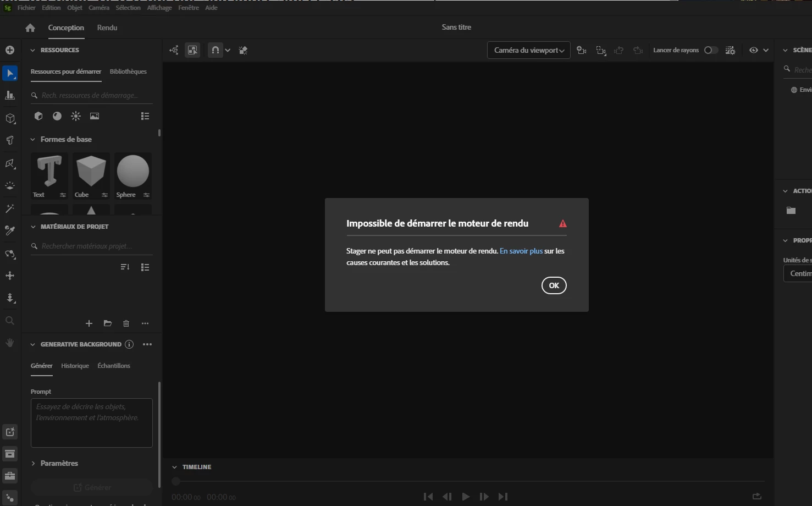
Task: Expand Paramètres section
Action: [33, 463]
